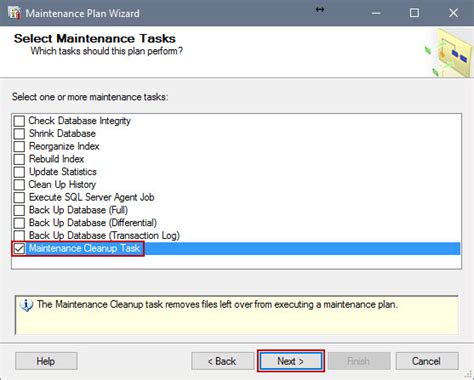The image size is (474, 380).
Task: Enable the Rebuild Index checkbox
Action: tap(19, 159)
